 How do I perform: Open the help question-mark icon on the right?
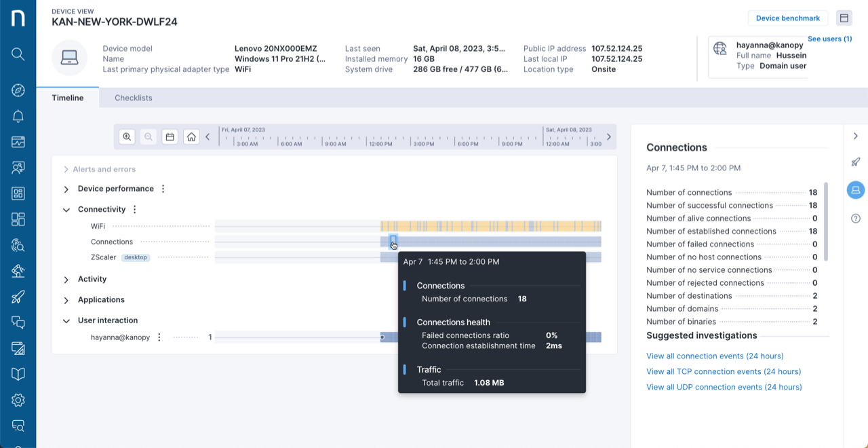(855, 218)
